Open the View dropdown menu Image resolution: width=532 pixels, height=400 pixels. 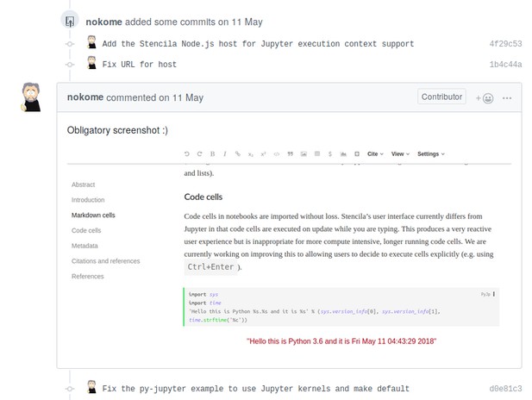click(x=400, y=153)
